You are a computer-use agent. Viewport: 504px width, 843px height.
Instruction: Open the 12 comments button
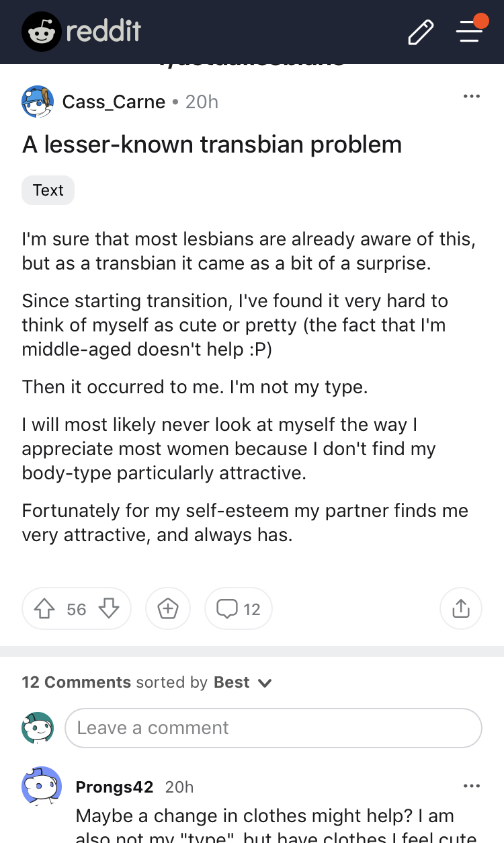pyautogui.click(x=239, y=609)
